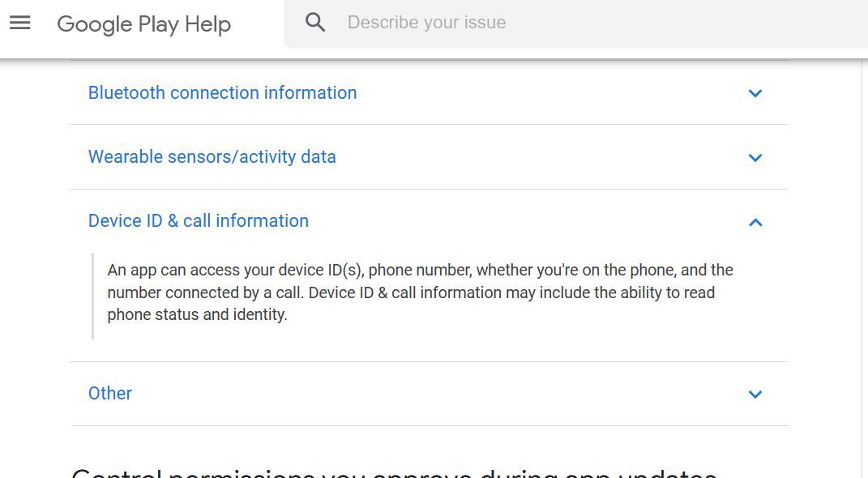Viewport: 868px width, 478px height.
Task: Expand the Bluetooth connection information section
Action: coord(222,92)
